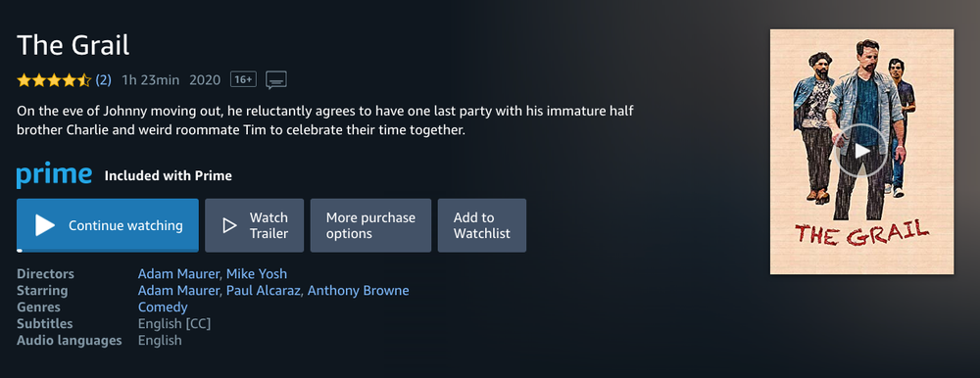
Task: Open director Mike Yosh's page
Action: (x=257, y=273)
